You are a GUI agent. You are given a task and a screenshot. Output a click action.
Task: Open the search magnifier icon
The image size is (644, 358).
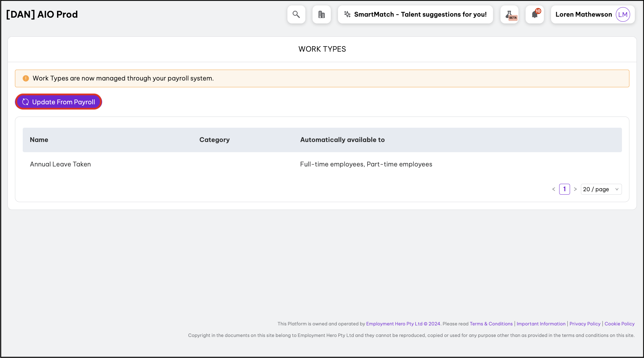[x=296, y=15]
